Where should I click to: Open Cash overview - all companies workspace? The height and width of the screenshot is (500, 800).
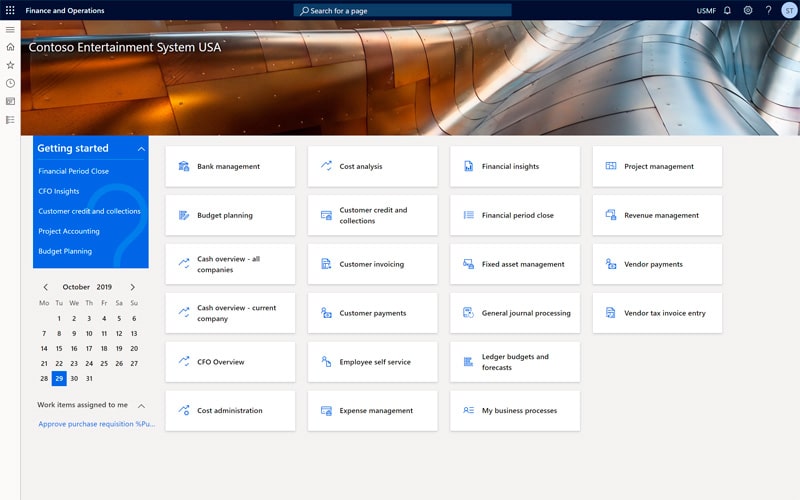click(230, 264)
